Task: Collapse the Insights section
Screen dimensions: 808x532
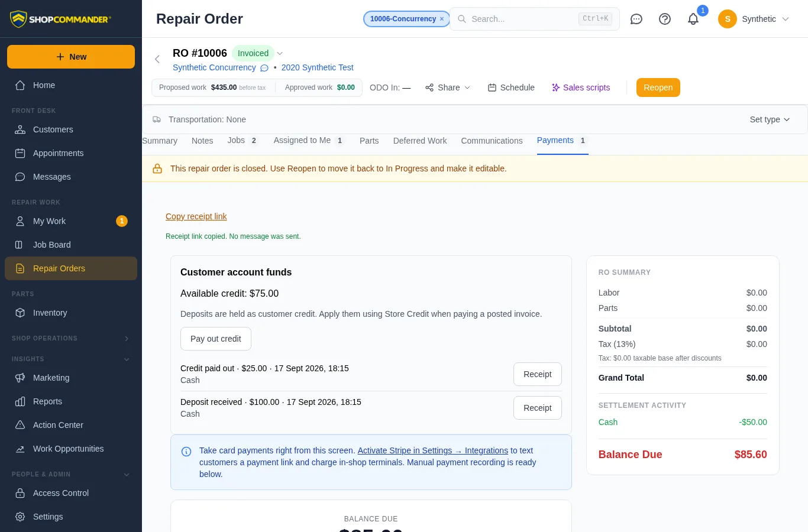Action: 71,359
